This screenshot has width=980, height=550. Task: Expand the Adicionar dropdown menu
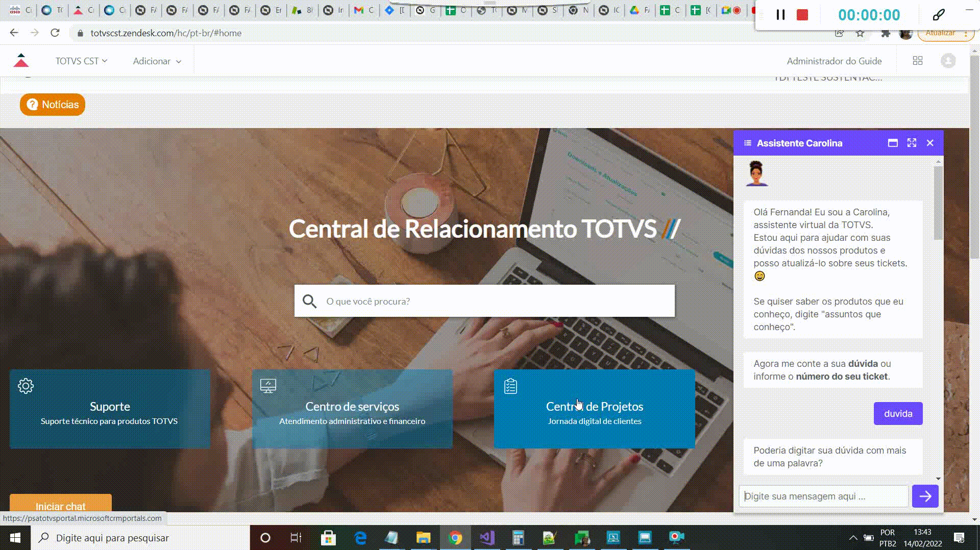(157, 61)
